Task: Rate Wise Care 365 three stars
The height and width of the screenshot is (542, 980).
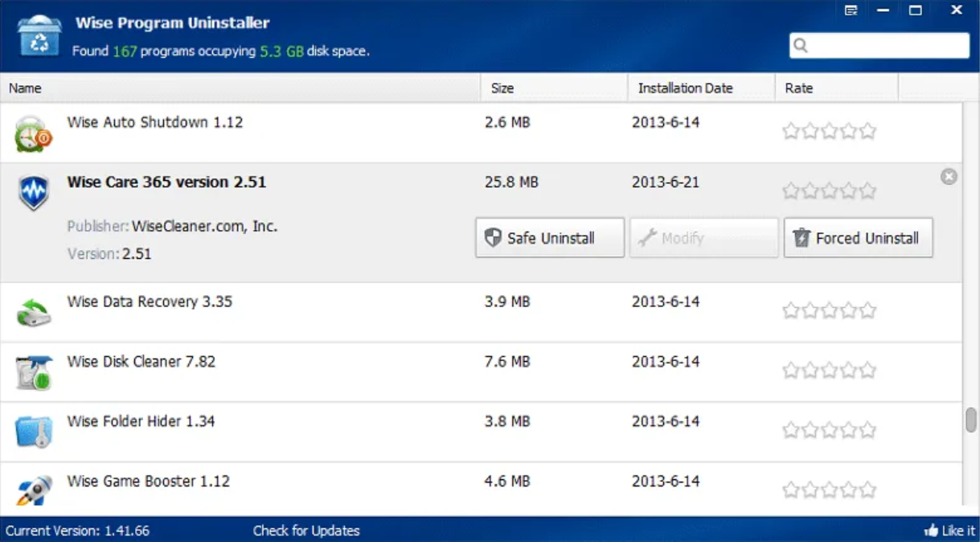Action: click(830, 191)
